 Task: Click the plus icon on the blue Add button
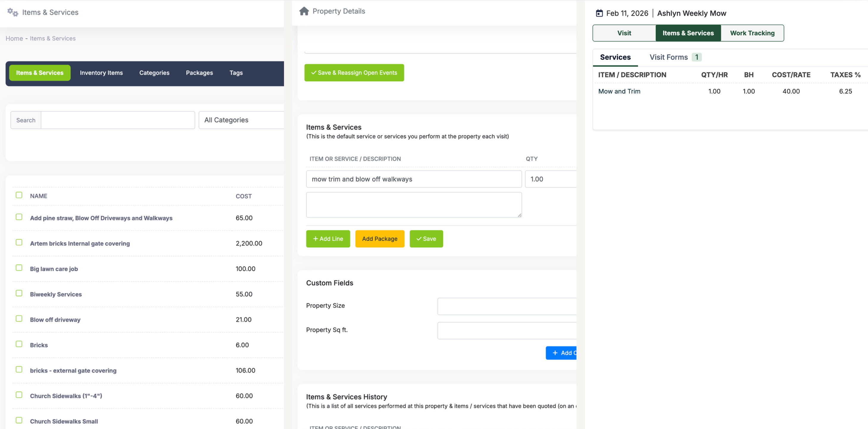[556, 353]
